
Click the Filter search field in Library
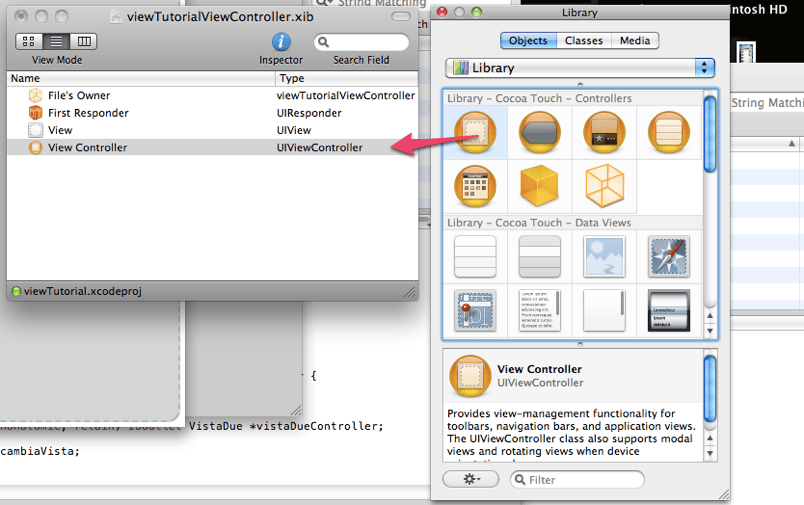pos(577,480)
